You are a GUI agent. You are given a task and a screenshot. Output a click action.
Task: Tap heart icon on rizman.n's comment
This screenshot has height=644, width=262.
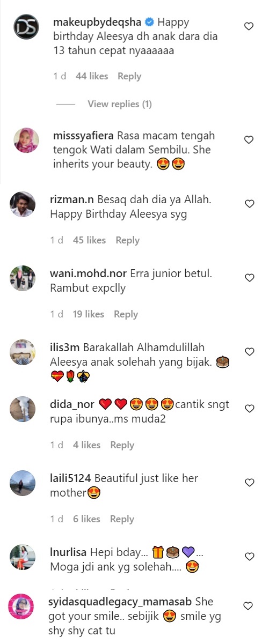click(x=249, y=204)
